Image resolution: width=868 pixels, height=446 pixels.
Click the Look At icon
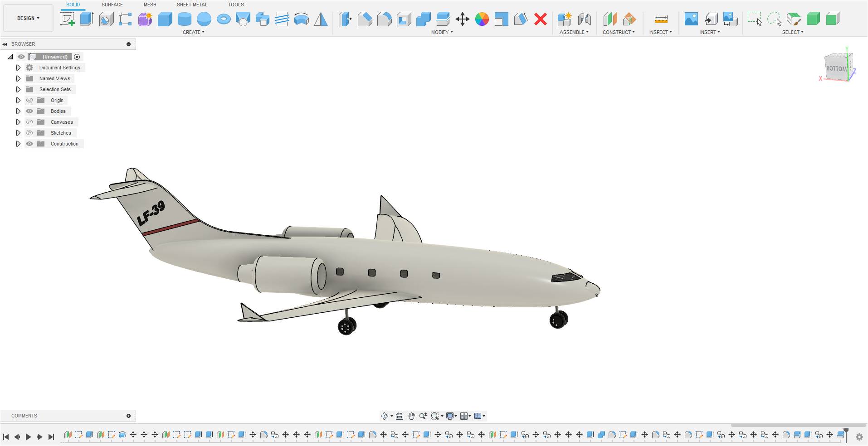pos(400,416)
